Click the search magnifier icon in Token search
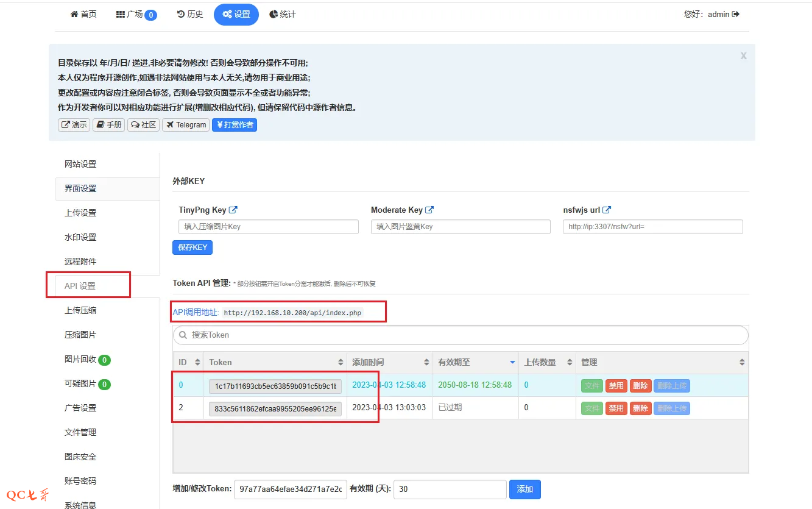The height and width of the screenshot is (509, 812). 183,335
